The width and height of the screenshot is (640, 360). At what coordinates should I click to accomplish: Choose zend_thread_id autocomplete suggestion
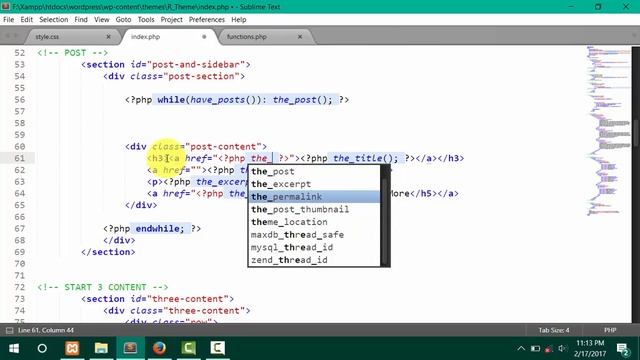click(314, 260)
